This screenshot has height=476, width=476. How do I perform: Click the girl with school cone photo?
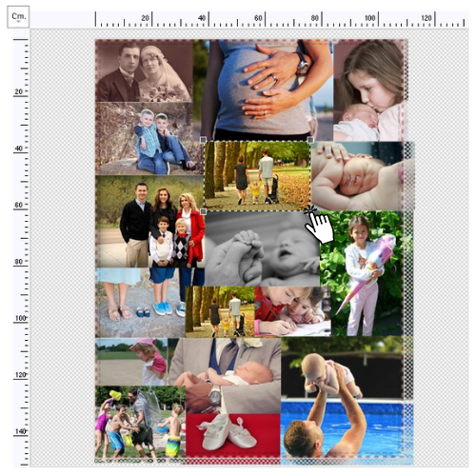pyautogui.click(x=362, y=273)
